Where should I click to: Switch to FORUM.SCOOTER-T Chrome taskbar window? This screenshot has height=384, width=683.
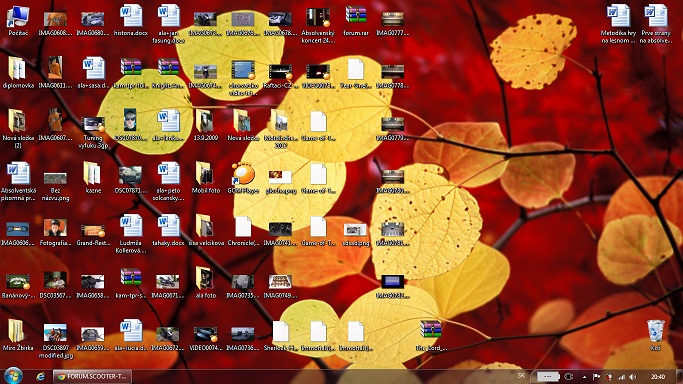[x=92, y=377]
